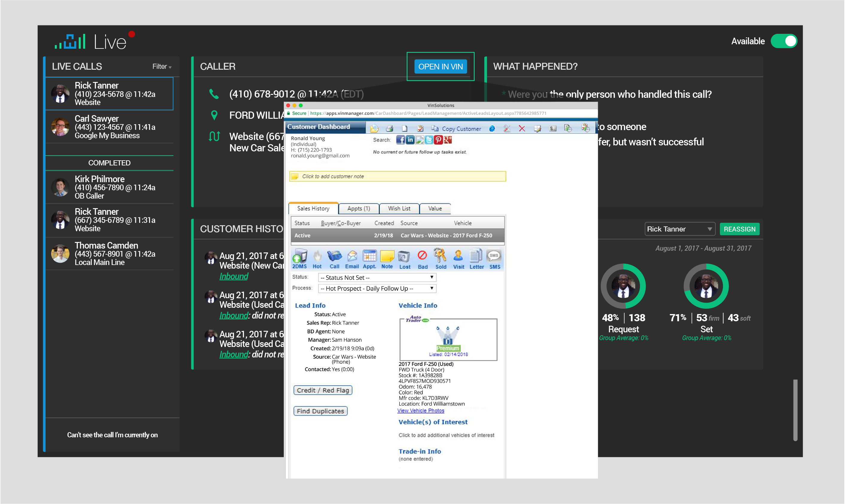
Task: Toggle the Available switch off
Action: point(784,41)
